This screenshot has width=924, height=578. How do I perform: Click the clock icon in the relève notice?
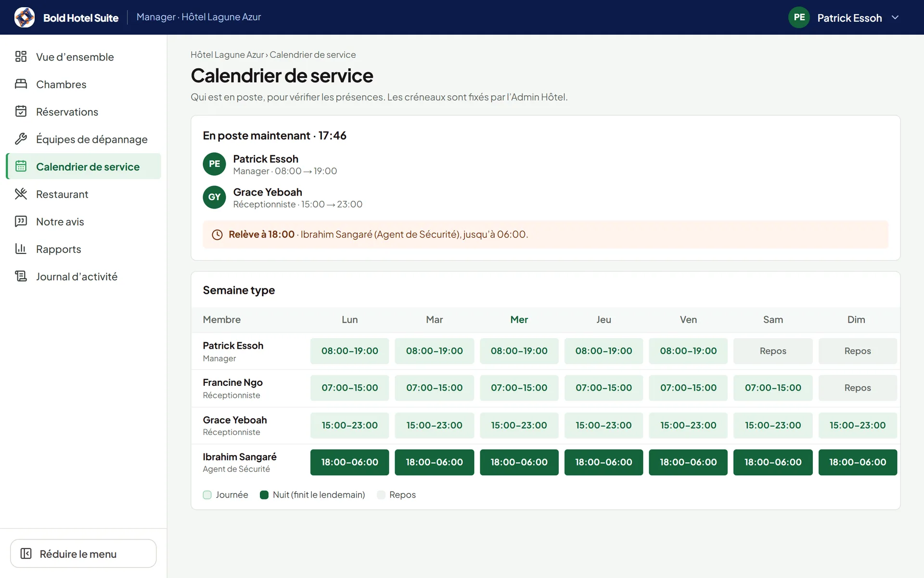pos(218,235)
